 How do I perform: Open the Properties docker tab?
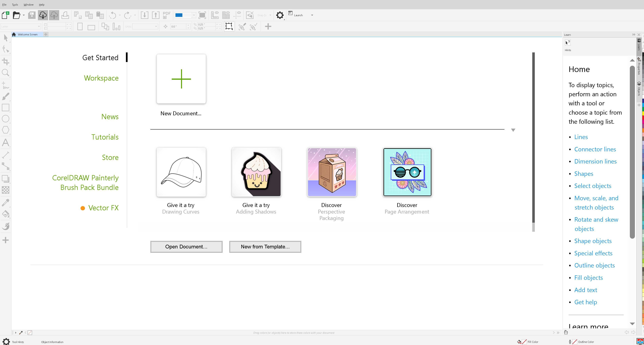pos(639,66)
